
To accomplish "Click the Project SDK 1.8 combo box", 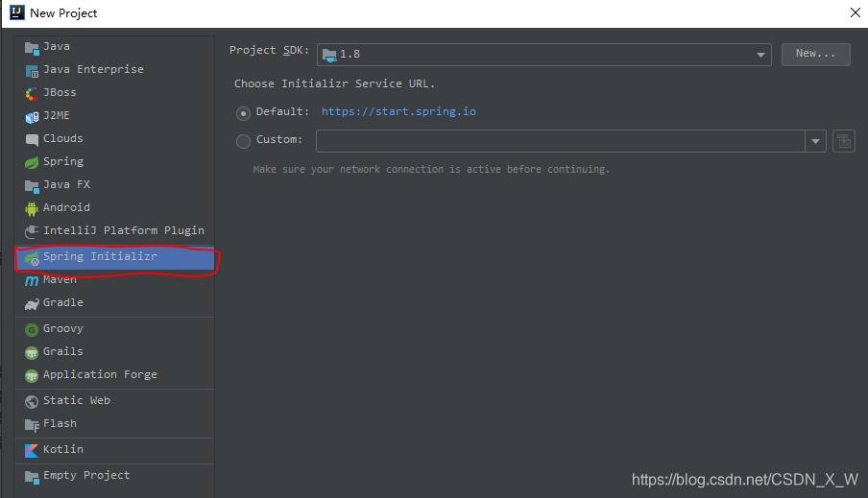I will click(x=544, y=55).
